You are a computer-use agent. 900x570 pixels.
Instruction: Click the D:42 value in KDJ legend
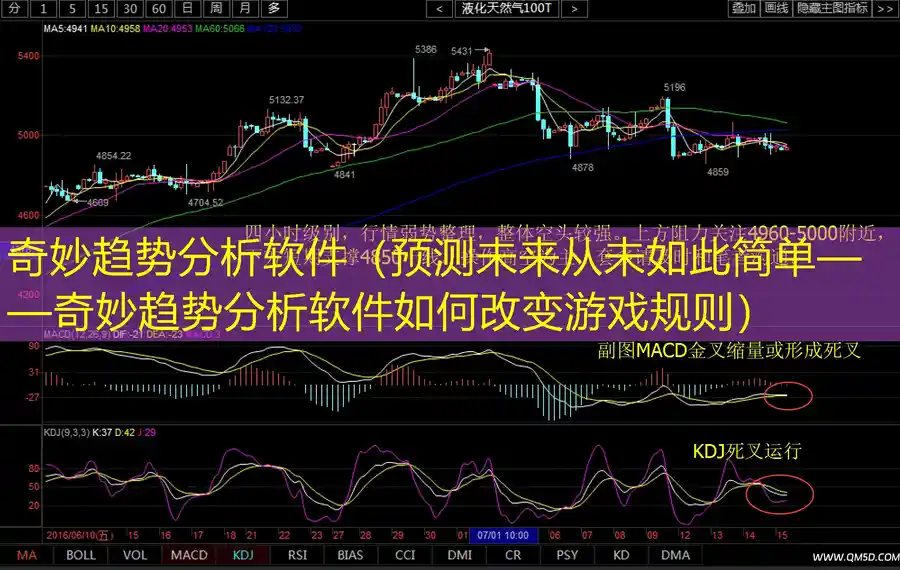125,432
